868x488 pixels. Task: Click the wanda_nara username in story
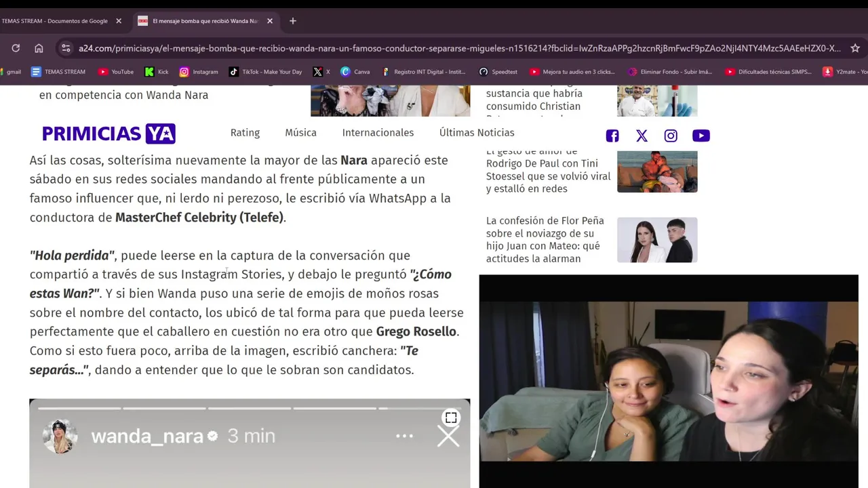point(147,436)
